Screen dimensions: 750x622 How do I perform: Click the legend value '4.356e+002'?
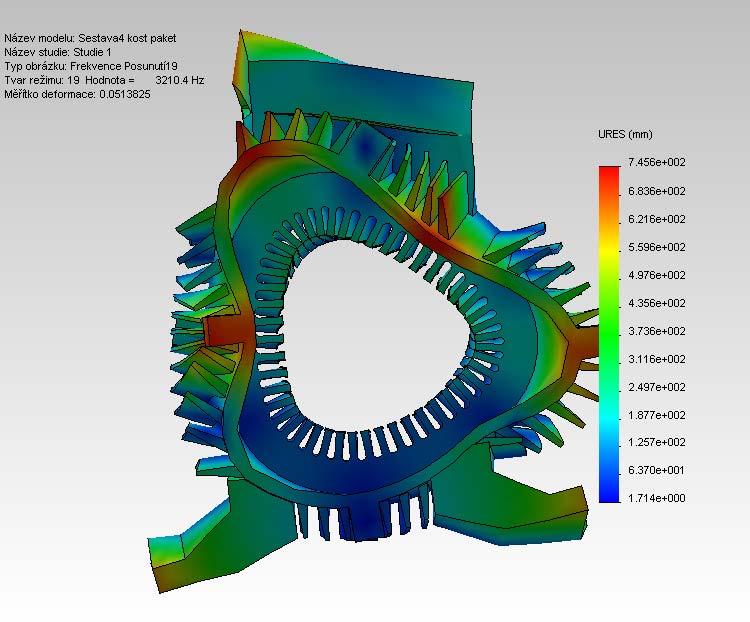tap(657, 303)
